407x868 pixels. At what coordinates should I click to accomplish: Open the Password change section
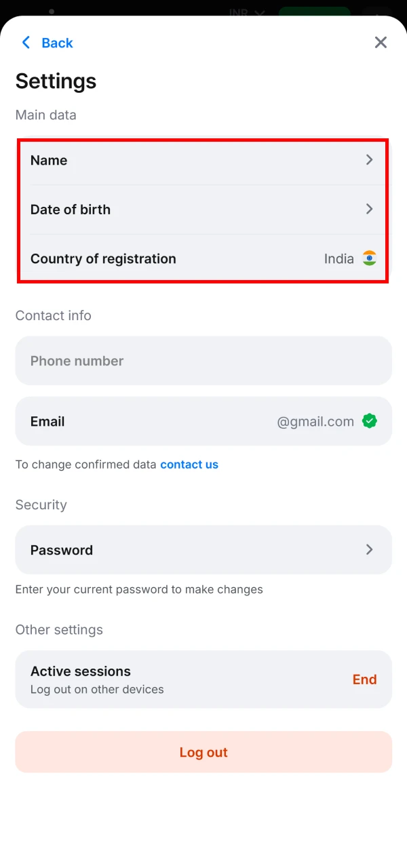(x=203, y=550)
